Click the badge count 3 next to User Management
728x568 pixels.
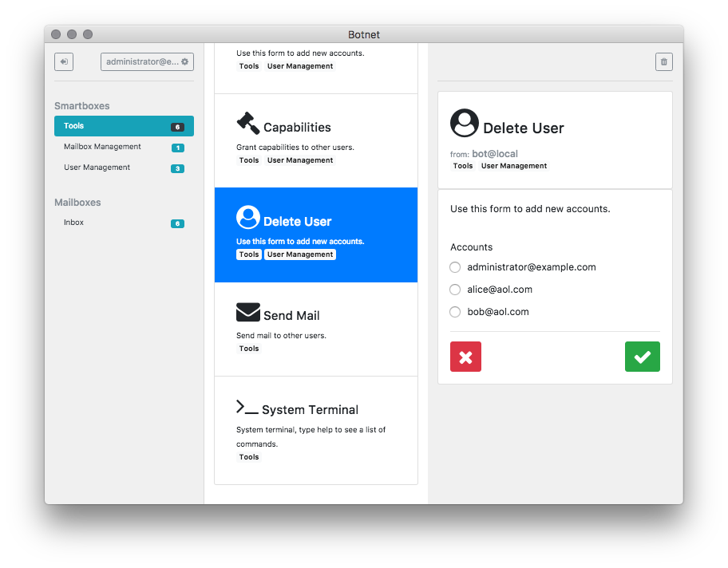(x=177, y=169)
